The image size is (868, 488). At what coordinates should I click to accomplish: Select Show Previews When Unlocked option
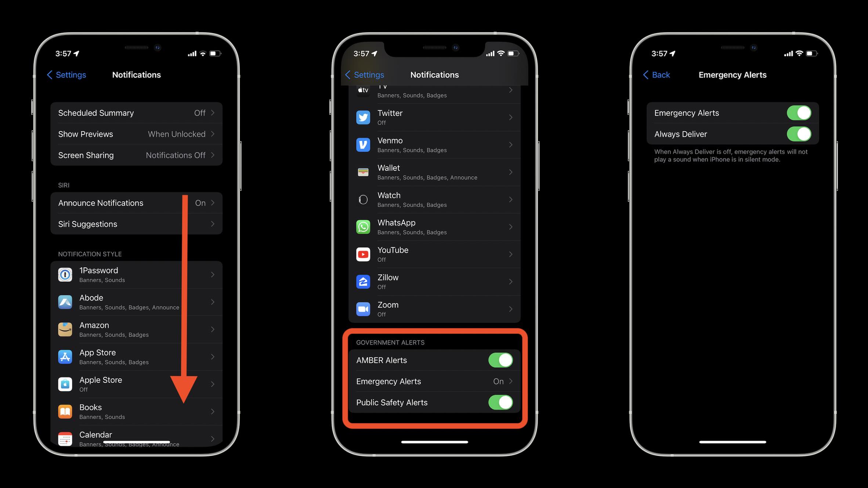coord(136,134)
